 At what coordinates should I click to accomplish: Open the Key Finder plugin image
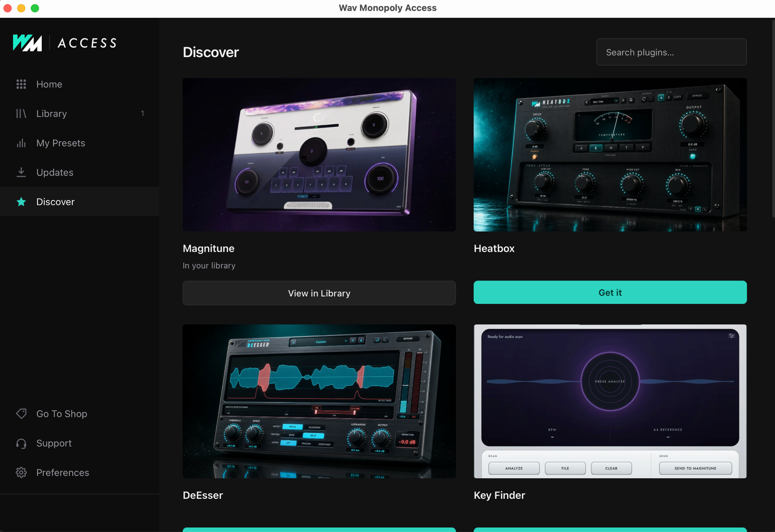click(610, 401)
